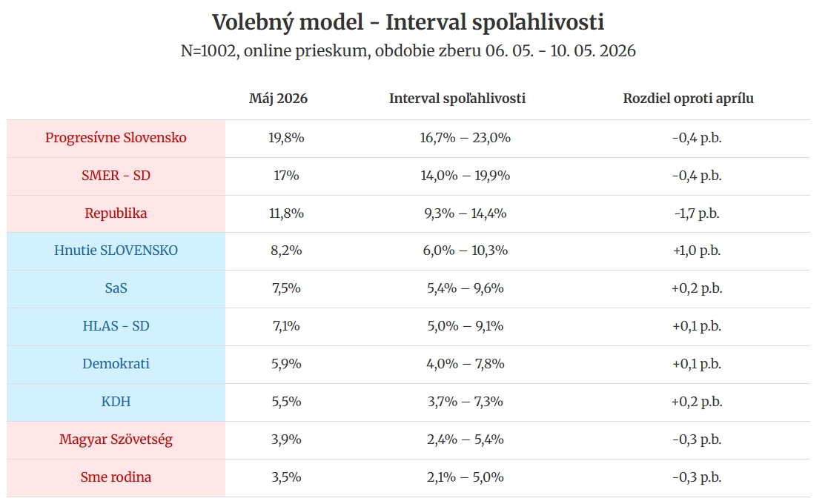Click the Demokrati party cell
The image size is (828, 504).
pos(116,364)
